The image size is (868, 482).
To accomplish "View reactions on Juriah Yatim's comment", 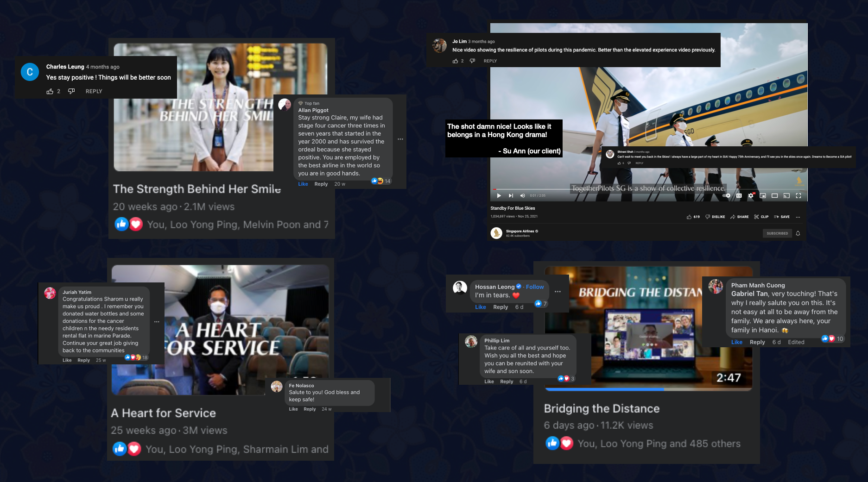I will [137, 357].
